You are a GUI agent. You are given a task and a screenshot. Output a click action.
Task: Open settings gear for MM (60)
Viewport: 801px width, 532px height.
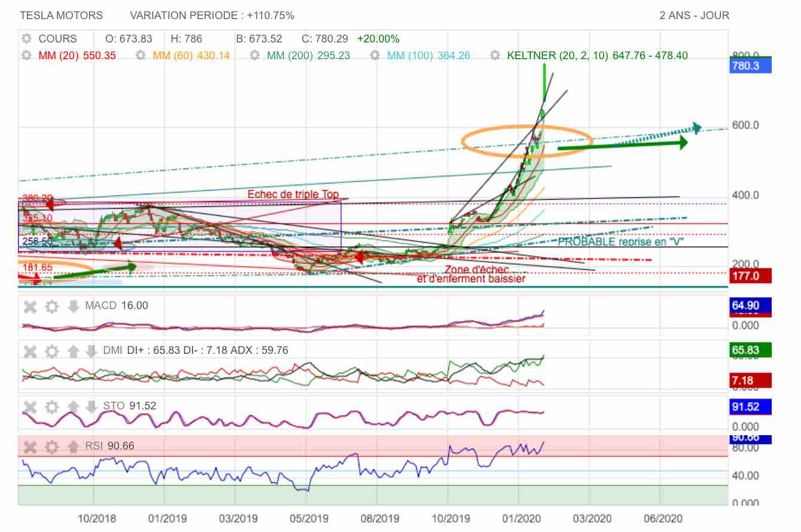coord(140,56)
